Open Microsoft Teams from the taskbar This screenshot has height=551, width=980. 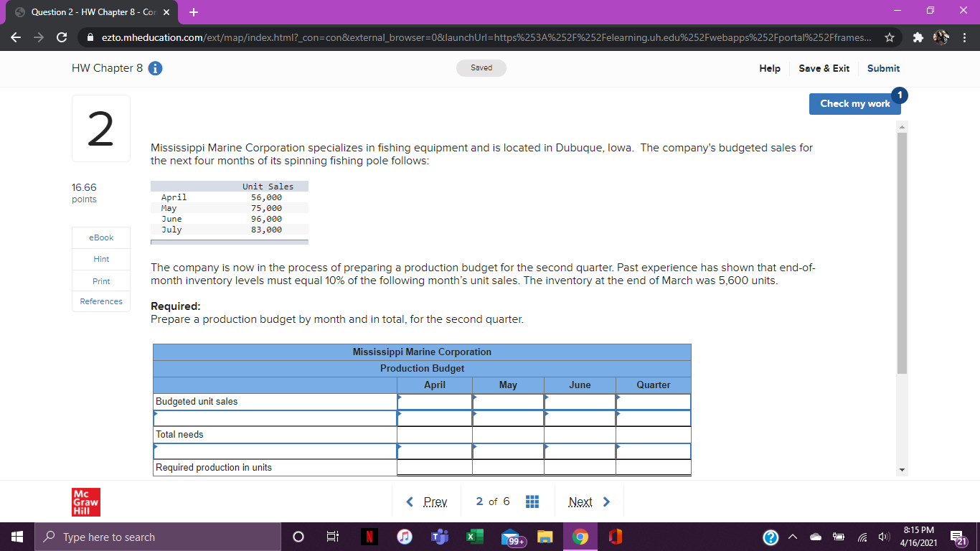[440, 536]
